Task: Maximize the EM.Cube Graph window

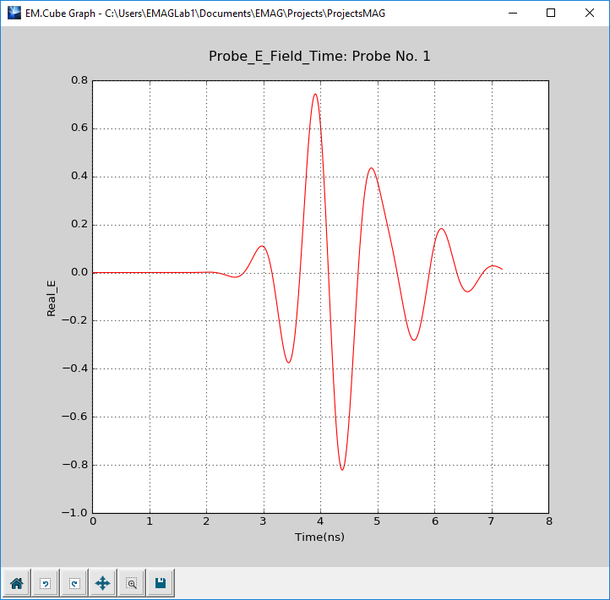Action: point(550,13)
